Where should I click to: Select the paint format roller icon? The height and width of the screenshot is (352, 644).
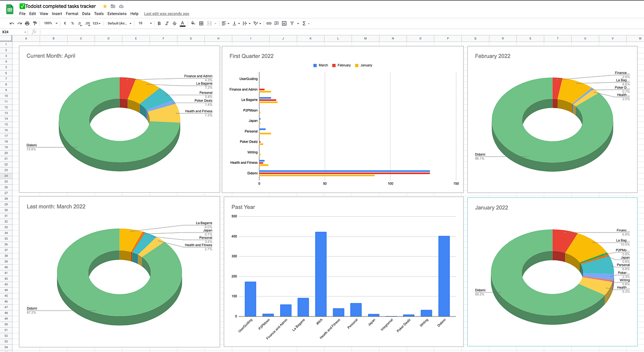pyautogui.click(x=35, y=23)
